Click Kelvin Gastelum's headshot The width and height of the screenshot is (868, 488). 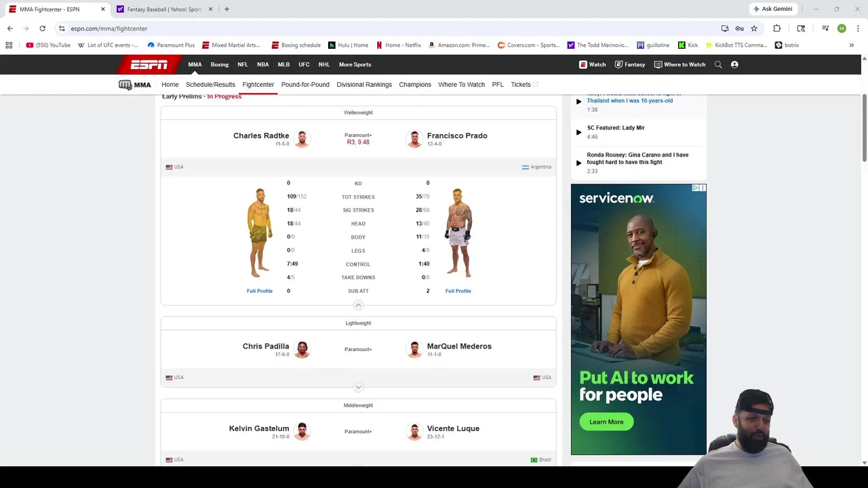tap(302, 431)
